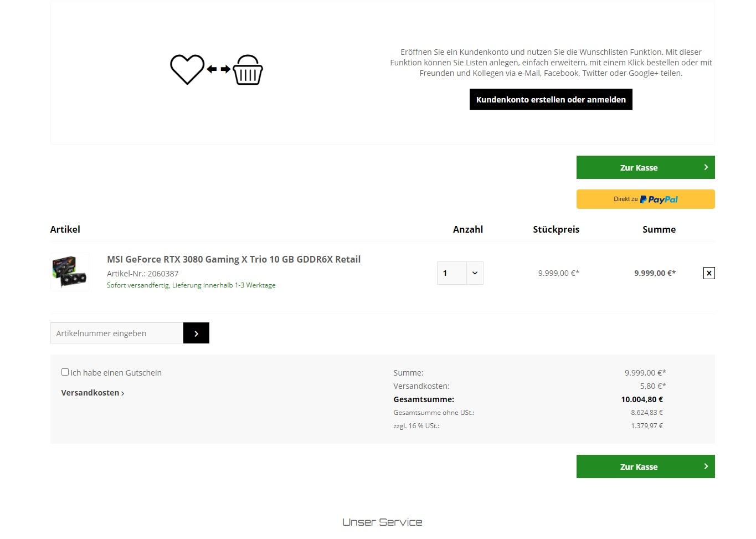This screenshot has height=539, width=756.
Task: Click the Versandkosten value 5,80 €*
Action: (x=653, y=386)
